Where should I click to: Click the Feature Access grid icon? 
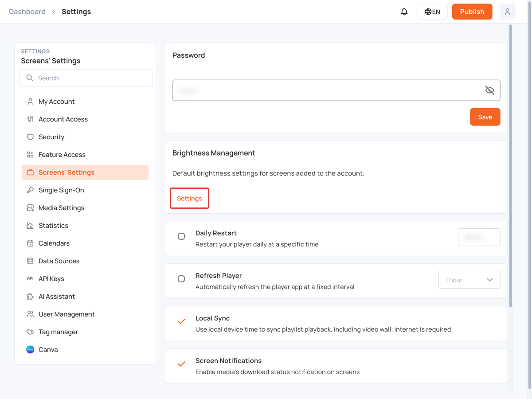click(x=30, y=155)
